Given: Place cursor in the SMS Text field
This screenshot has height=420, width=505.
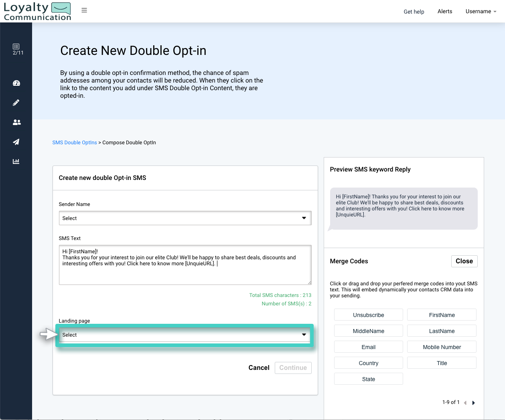Looking at the screenshot, I should (185, 265).
